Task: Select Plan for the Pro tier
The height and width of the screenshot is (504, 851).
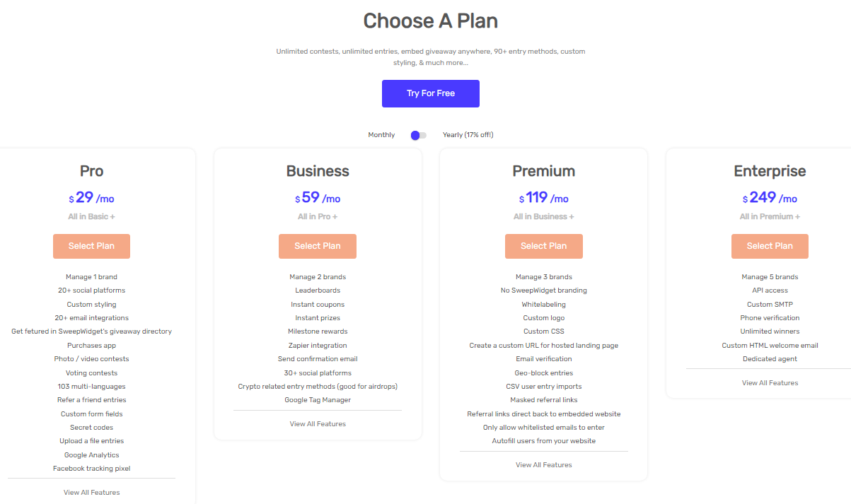Action: click(91, 246)
